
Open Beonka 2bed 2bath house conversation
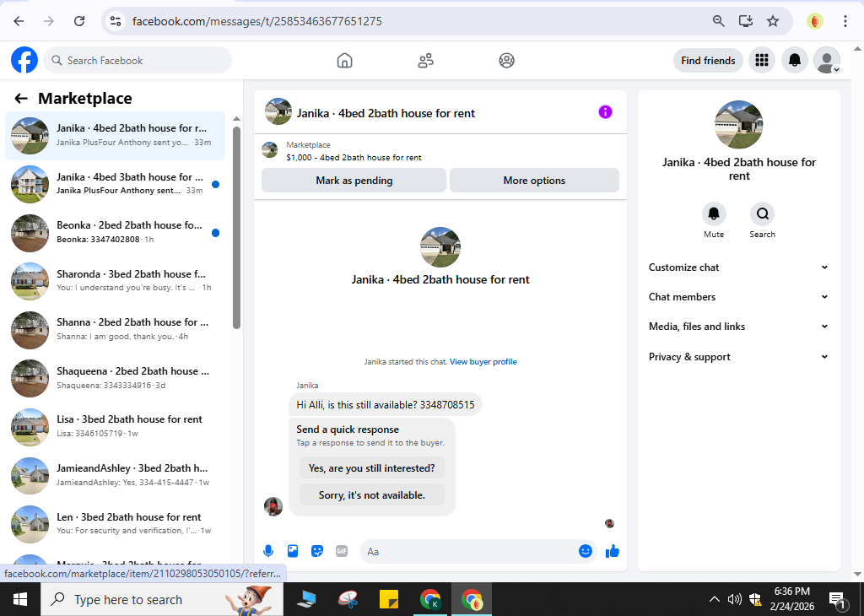[x=115, y=233]
